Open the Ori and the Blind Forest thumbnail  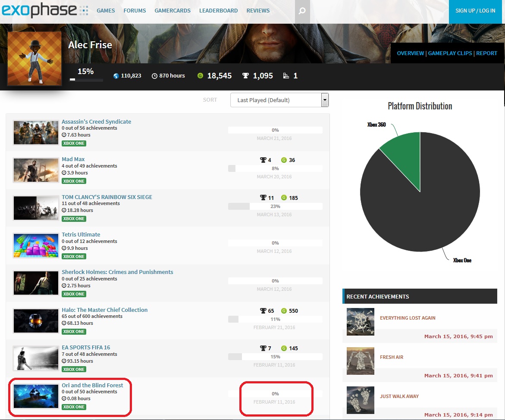36,396
